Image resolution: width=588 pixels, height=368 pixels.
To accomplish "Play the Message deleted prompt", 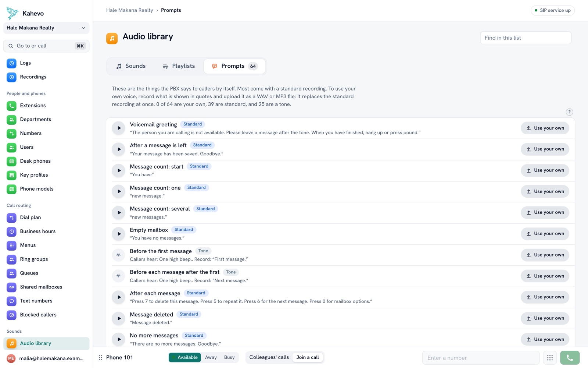I will pyautogui.click(x=119, y=318).
